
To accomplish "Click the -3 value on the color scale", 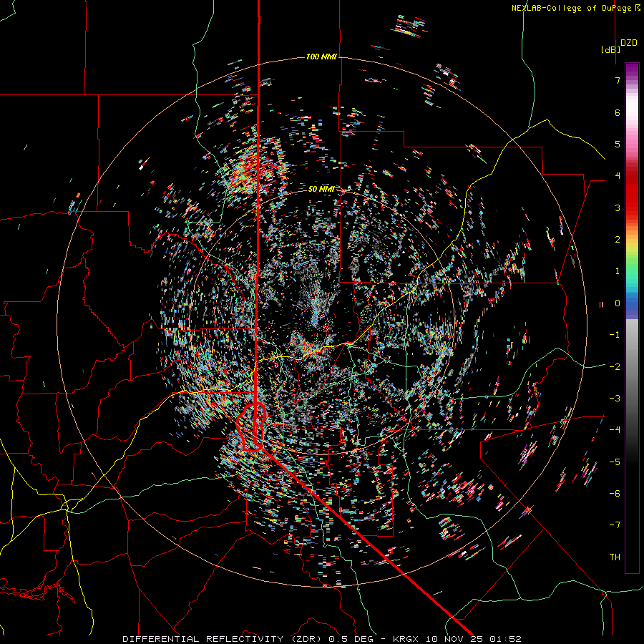I will pyautogui.click(x=615, y=399).
